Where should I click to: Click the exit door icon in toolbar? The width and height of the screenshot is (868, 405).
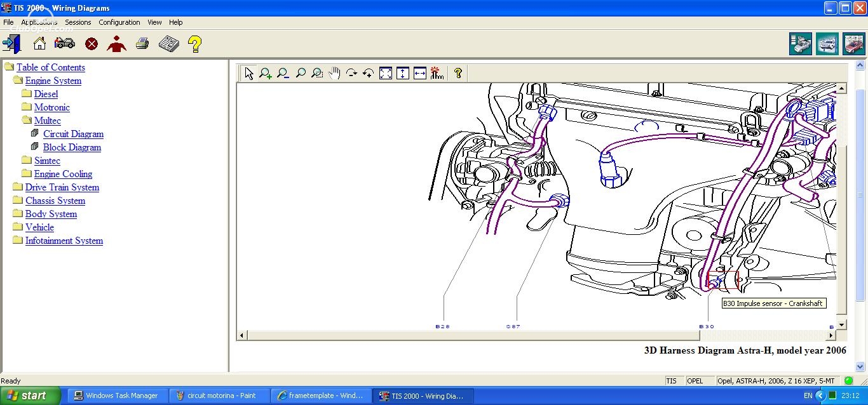click(11, 44)
